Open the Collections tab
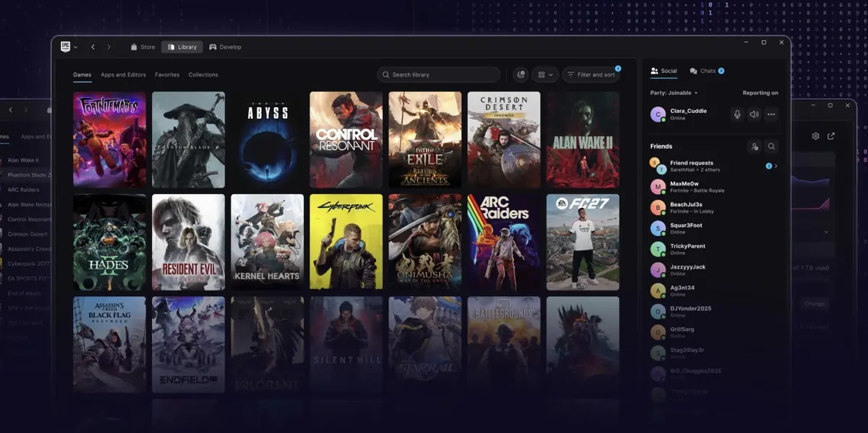 click(203, 75)
